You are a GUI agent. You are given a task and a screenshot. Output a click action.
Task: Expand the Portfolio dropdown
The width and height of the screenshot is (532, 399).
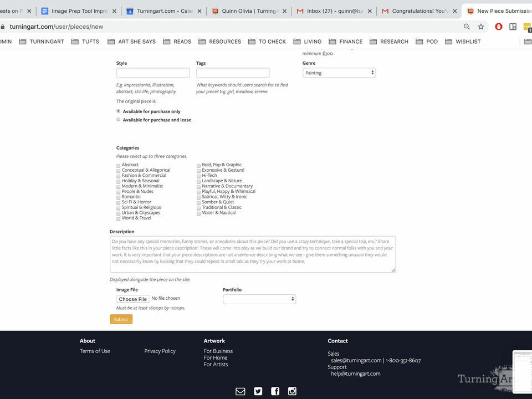point(259,299)
